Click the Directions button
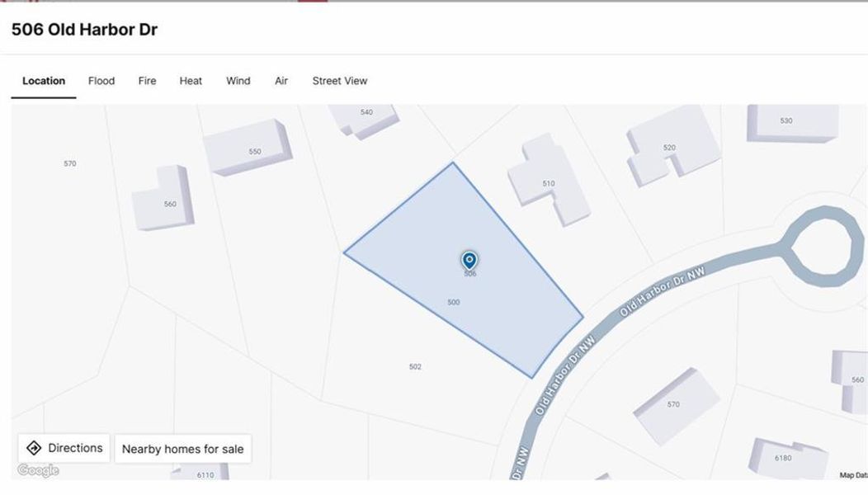The image size is (868, 495). point(64,447)
